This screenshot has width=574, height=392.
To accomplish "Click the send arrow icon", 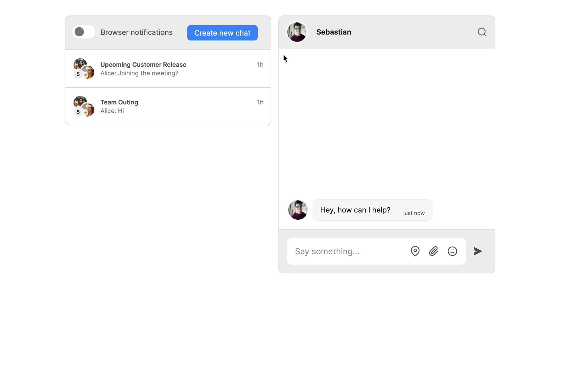I will pos(478,251).
